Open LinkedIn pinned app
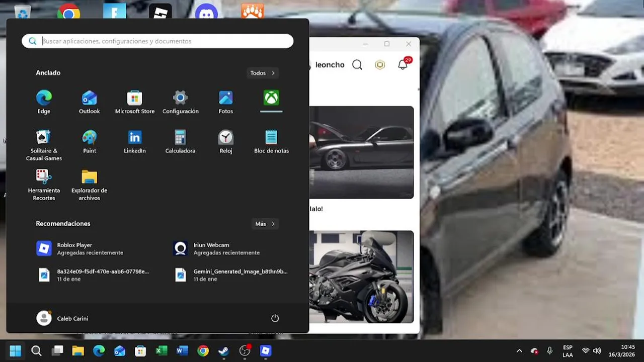The image size is (644, 362). point(135,142)
